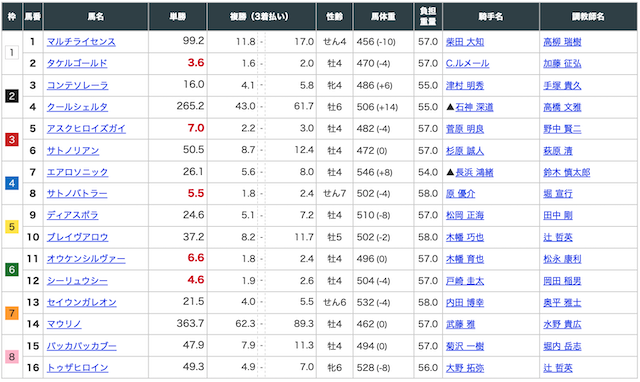View jockey 長浜 鴻緒

(x=474, y=172)
